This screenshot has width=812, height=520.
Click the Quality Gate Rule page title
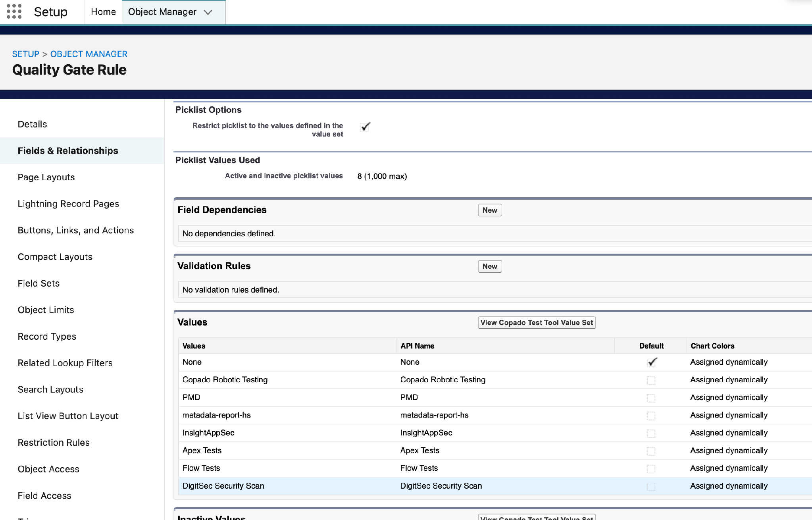click(69, 70)
